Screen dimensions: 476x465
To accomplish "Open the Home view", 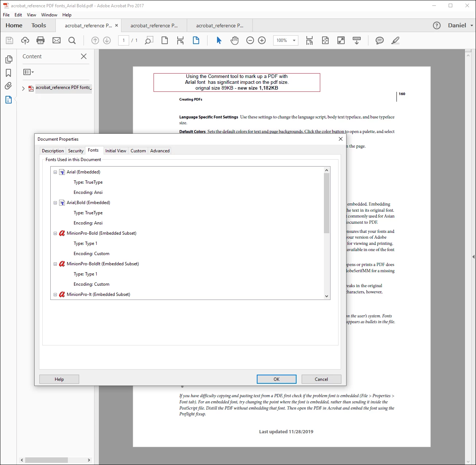I will pos(14,26).
